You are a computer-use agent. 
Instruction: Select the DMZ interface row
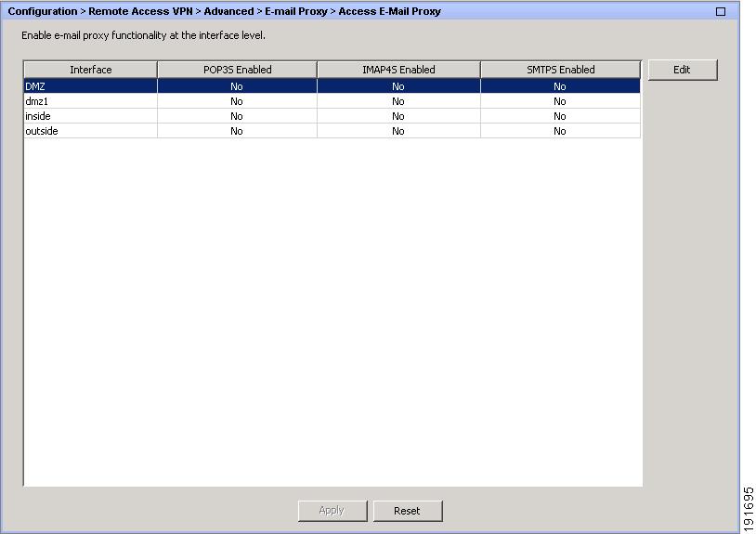point(332,86)
